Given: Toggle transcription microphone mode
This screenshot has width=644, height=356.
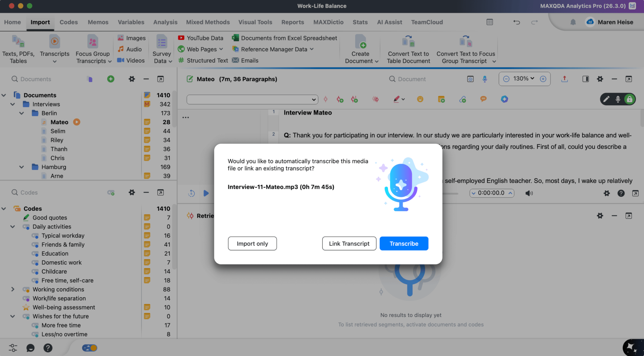Looking at the screenshot, I should (x=618, y=99).
